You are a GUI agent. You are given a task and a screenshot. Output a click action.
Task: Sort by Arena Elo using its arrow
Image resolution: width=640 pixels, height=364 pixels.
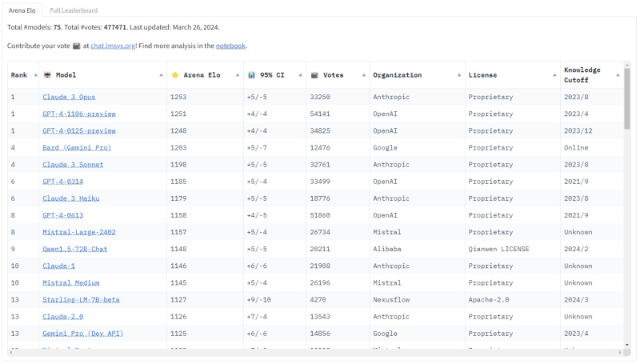click(237, 75)
